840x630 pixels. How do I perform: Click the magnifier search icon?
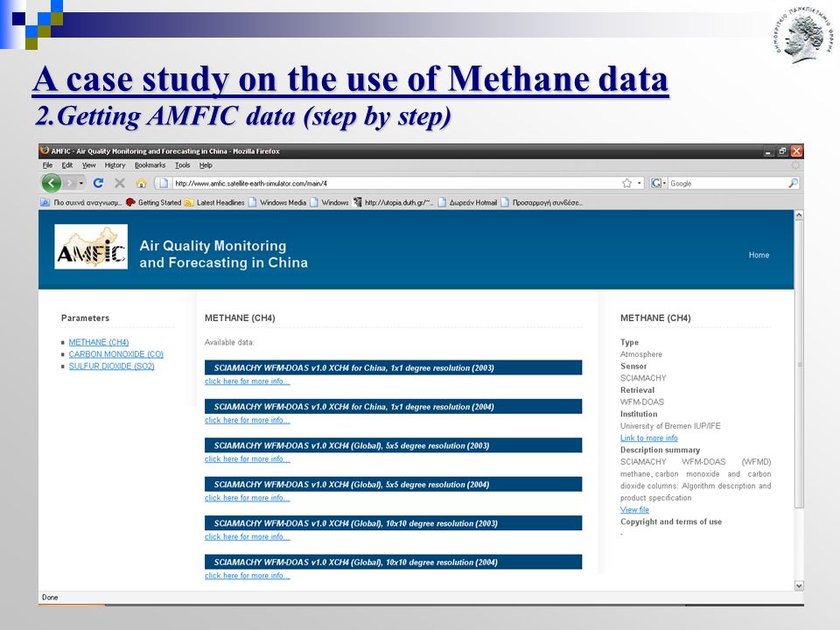tap(794, 183)
